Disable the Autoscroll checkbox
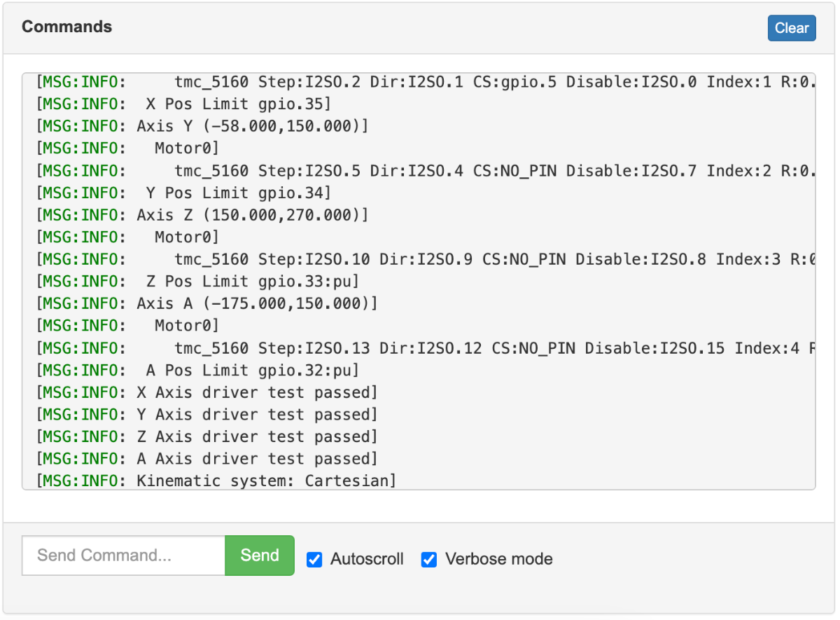This screenshot has width=840, height=620. 315,560
